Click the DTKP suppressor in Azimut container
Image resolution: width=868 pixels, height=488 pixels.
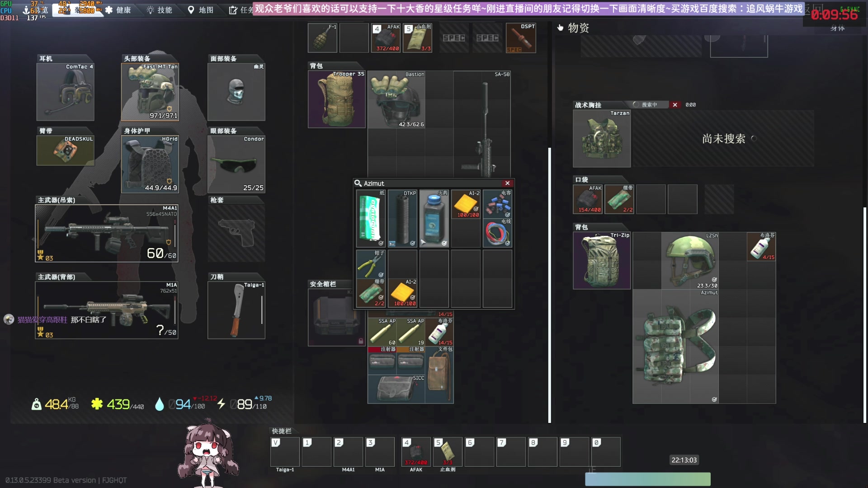[x=402, y=219]
